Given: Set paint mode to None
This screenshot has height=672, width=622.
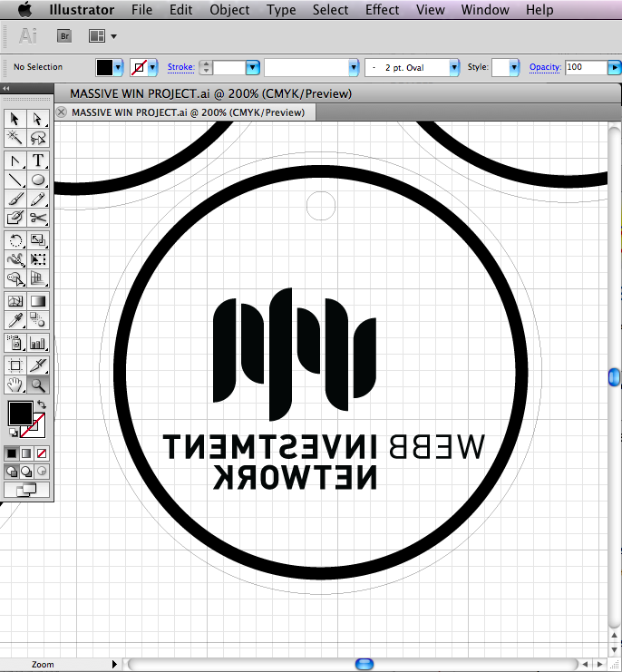Looking at the screenshot, I should click(42, 453).
